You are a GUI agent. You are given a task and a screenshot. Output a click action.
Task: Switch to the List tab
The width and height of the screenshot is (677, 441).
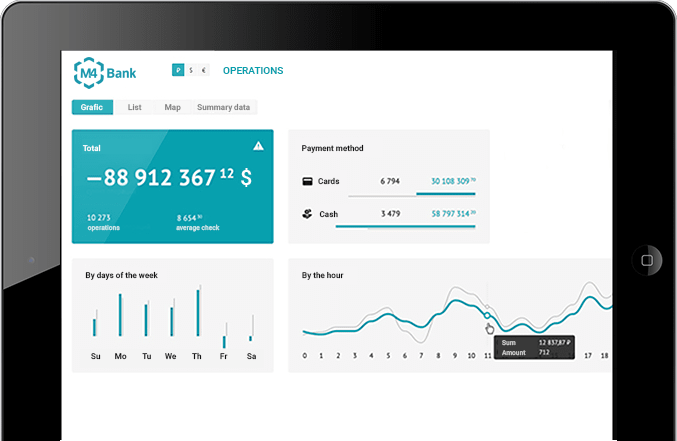[x=134, y=107]
